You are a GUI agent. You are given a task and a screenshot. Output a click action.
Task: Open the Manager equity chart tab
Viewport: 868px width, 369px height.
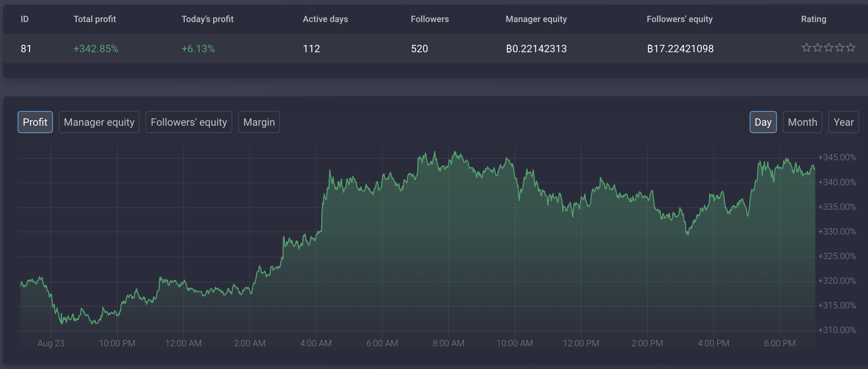(99, 122)
